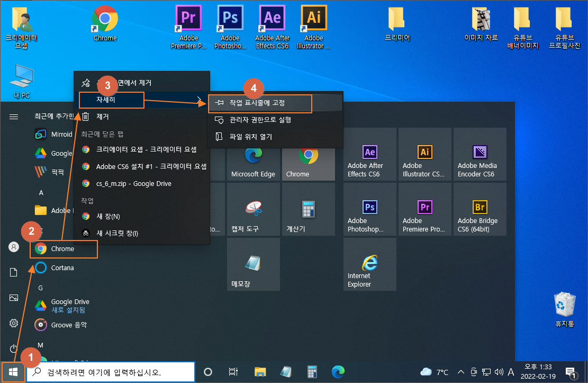588x383 pixels.
Task: Open the volume control in tray
Action: (499, 372)
